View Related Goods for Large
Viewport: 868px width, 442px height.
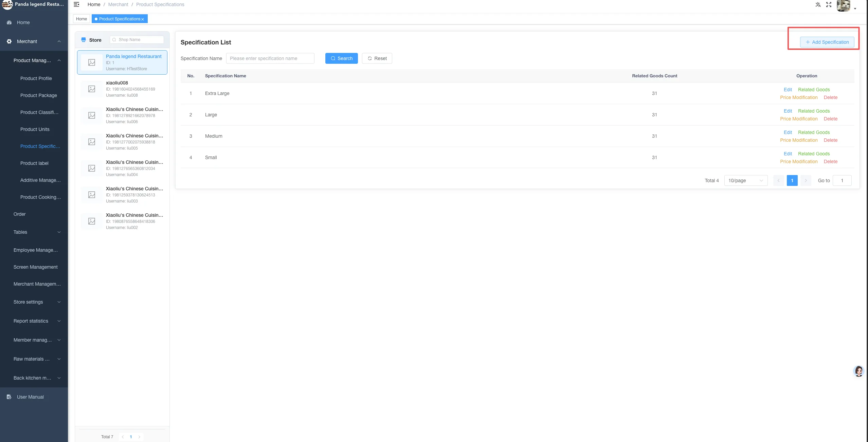point(814,111)
